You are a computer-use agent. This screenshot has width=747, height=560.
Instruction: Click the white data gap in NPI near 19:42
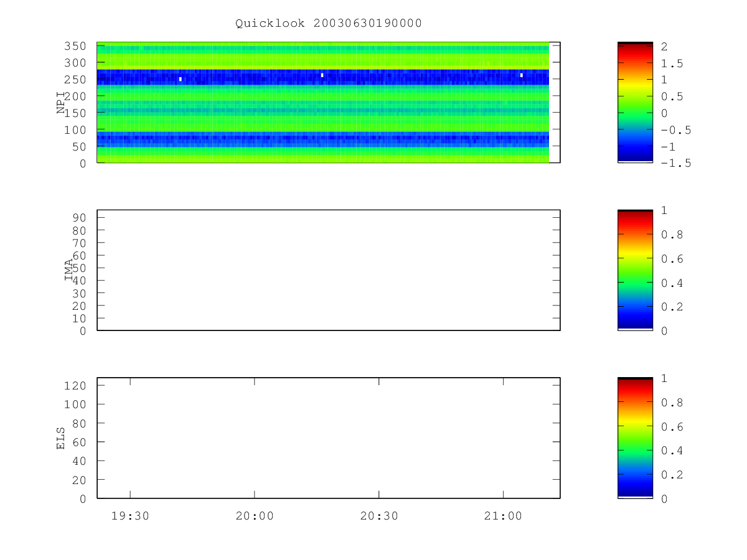point(181,79)
